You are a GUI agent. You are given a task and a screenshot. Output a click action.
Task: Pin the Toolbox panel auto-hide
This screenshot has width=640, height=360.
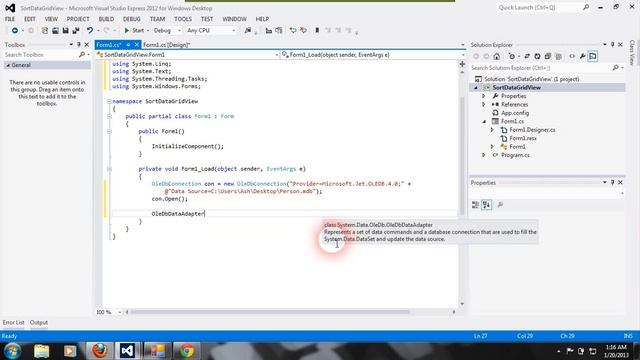click(x=79, y=44)
